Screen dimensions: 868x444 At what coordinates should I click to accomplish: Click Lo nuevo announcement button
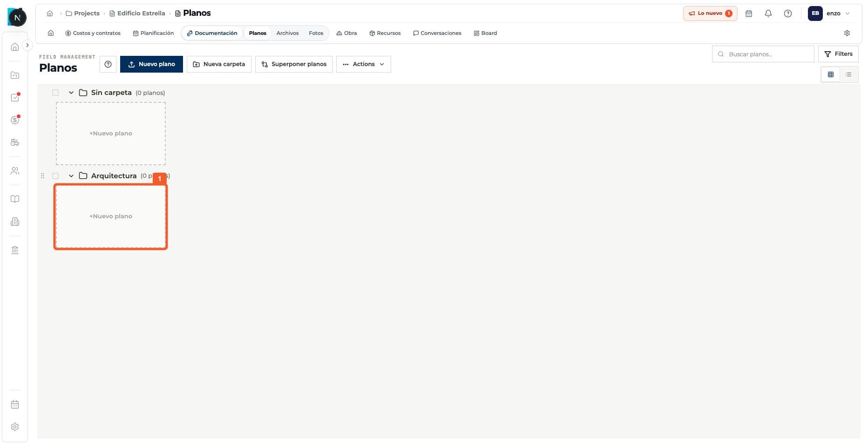point(710,13)
